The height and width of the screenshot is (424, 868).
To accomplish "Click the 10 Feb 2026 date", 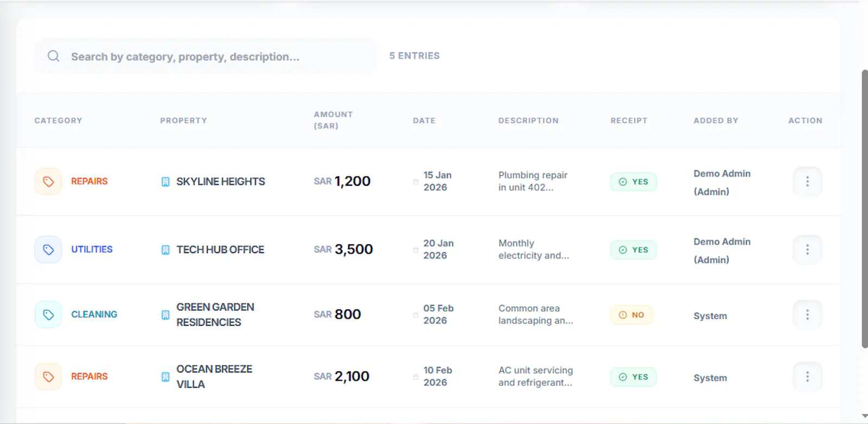I will [x=438, y=377].
